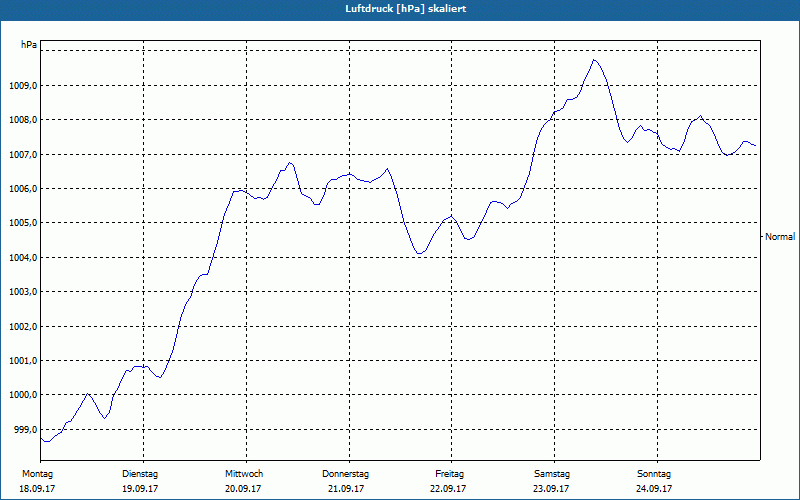Click the 1008,0 y-axis value
Viewport: 800px width, 500px height.
pos(23,120)
